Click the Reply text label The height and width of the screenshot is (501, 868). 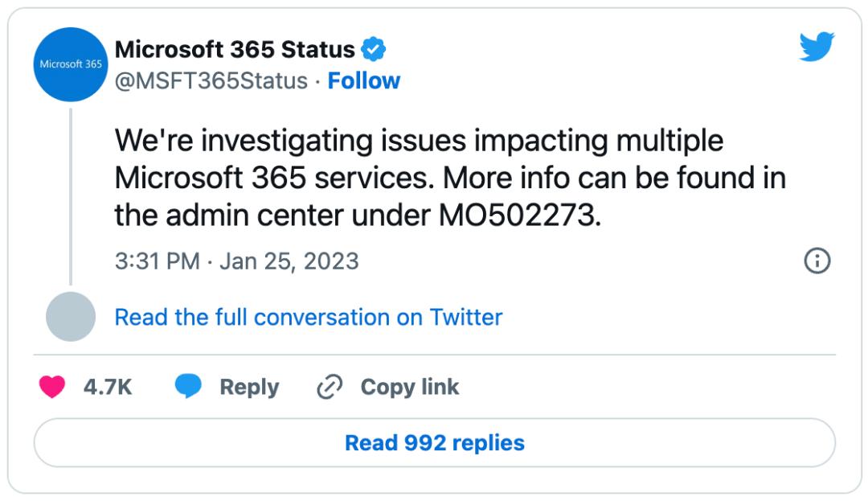pyautogui.click(x=249, y=387)
